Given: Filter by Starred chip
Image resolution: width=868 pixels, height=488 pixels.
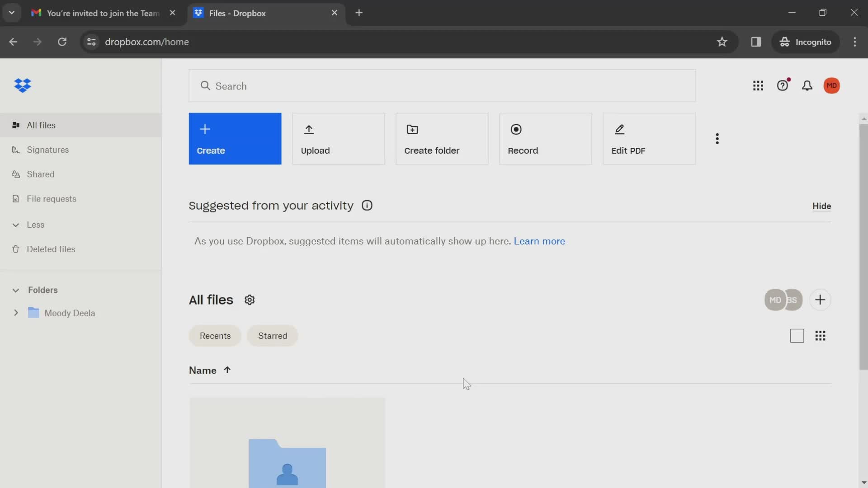Looking at the screenshot, I should (x=273, y=336).
